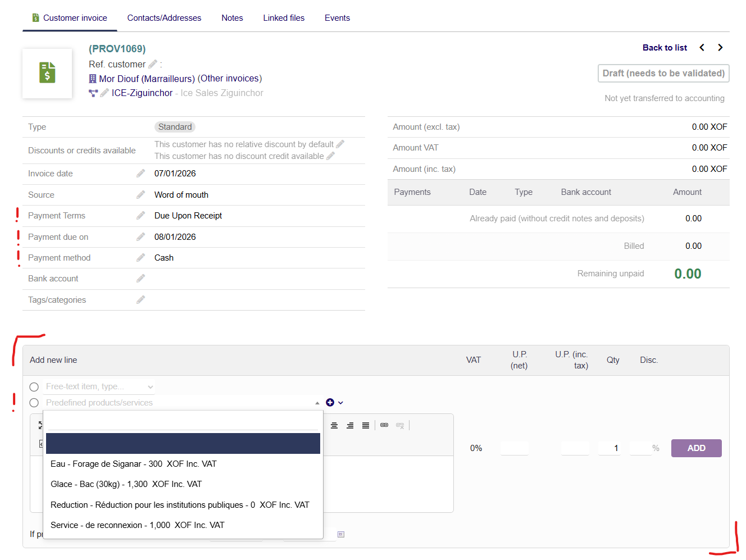Choose 'Glace - Bac (30kg)' from the product list
The height and width of the screenshot is (560, 746).
click(x=126, y=484)
